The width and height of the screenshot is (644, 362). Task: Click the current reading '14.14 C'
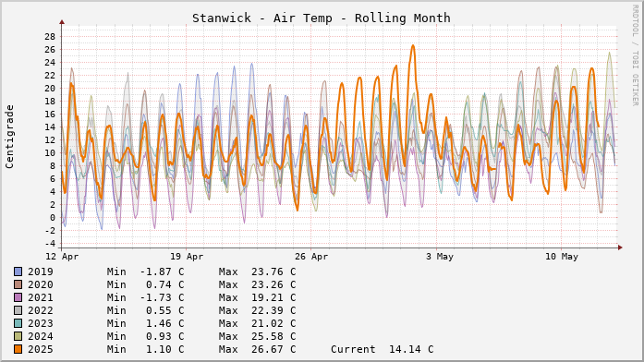click(411, 349)
